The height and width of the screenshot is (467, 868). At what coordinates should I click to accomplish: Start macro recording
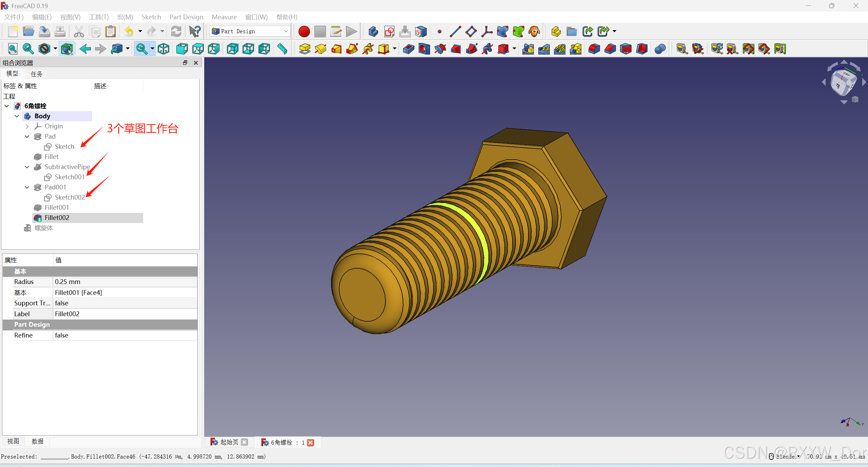click(x=304, y=31)
